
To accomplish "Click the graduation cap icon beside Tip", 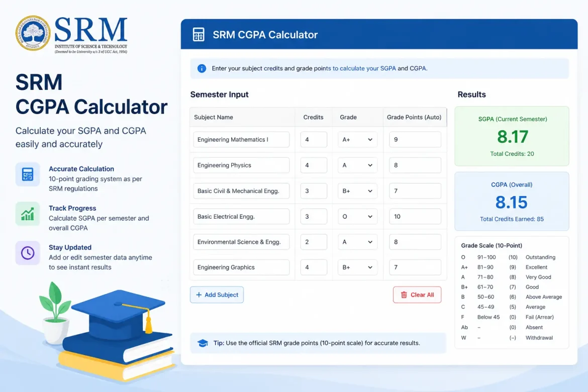I will pos(203,343).
